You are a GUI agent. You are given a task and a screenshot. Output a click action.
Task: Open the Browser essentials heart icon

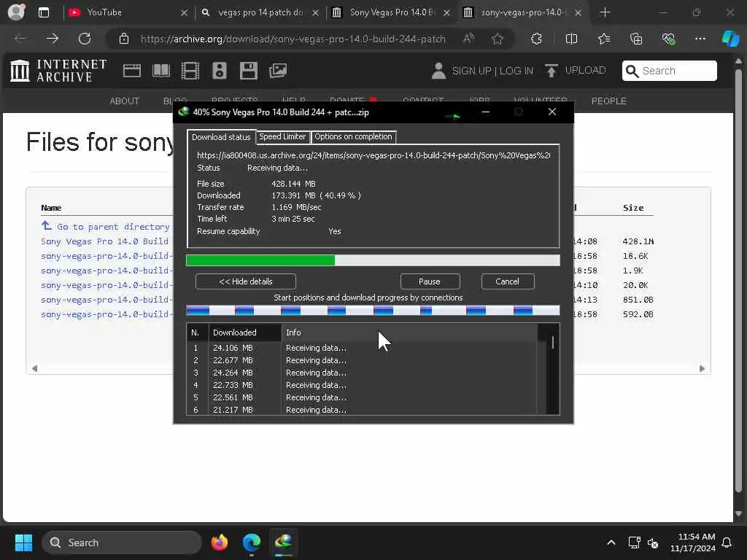(668, 39)
